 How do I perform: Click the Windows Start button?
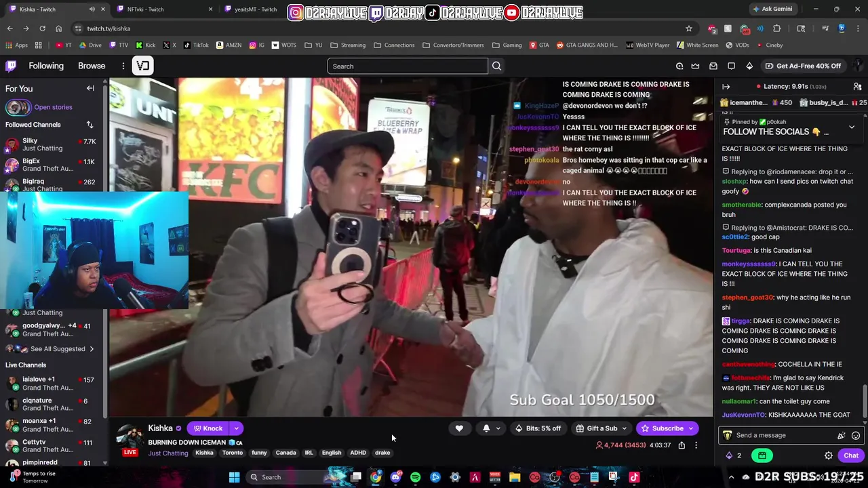[234, 477]
